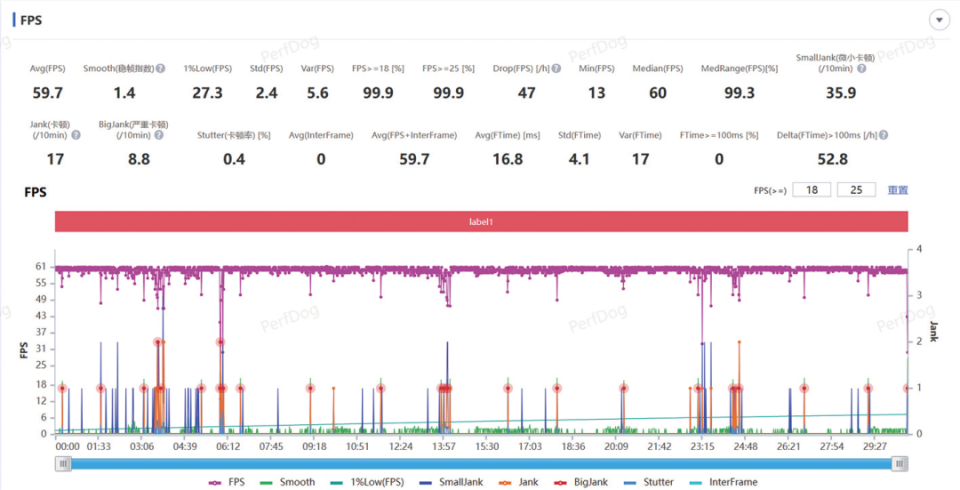The image size is (960, 490).
Task: Click help icon for Delta(FTime)>100ms
Action: [x=883, y=135]
